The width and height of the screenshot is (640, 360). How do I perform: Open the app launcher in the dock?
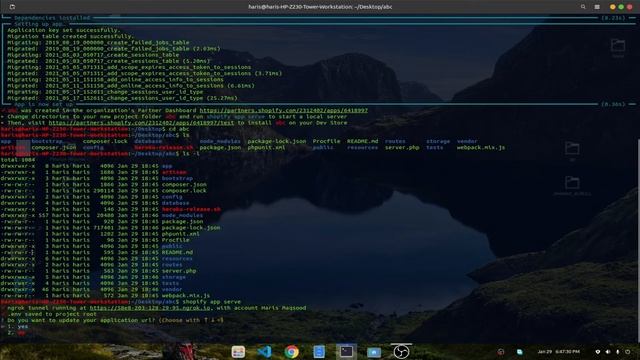coord(238,351)
